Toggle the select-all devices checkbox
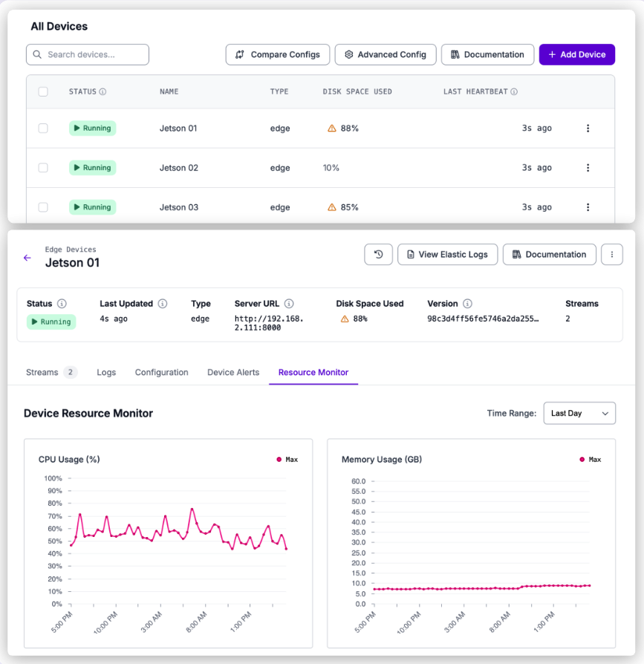The height and width of the screenshot is (664, 644). (43, 92)
